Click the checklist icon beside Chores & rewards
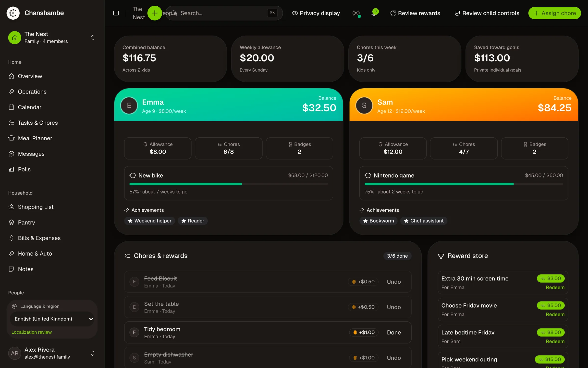The width and height of the screenshot is (588, 368). pyautogui.click(x=127, y=256)
